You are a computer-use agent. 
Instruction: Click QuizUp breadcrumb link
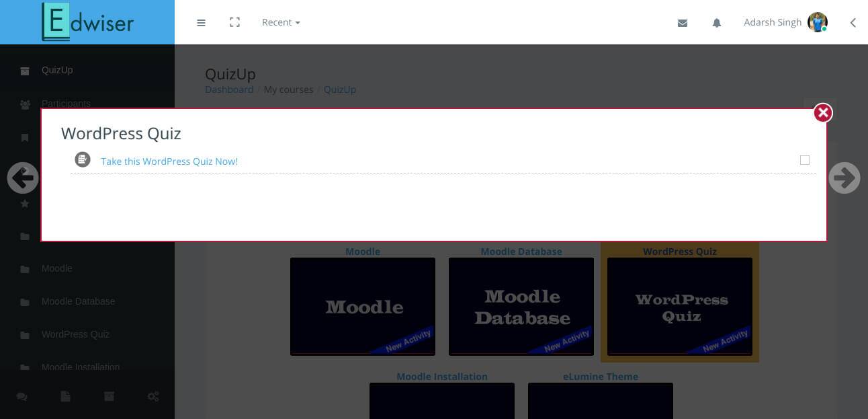[x=340, y=89]
